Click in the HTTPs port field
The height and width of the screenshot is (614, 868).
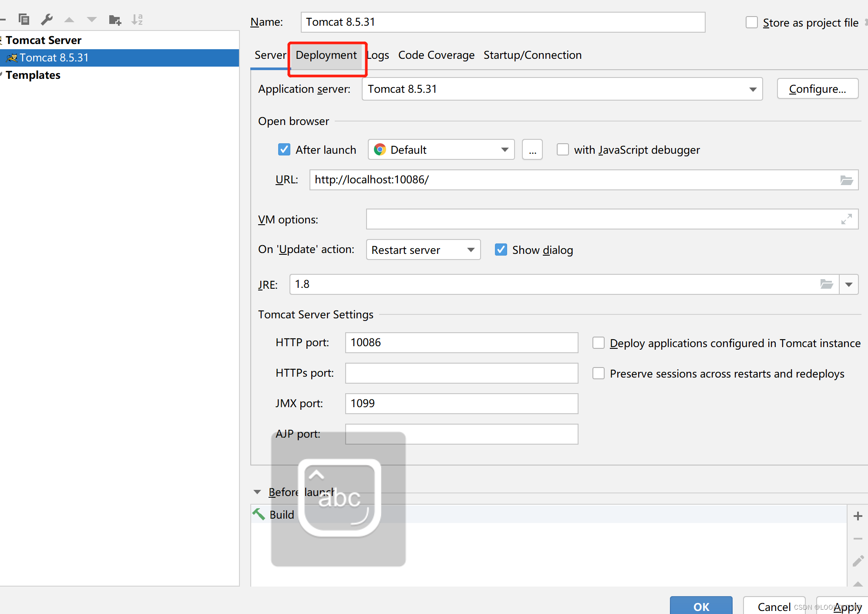[x=461, y=373]
